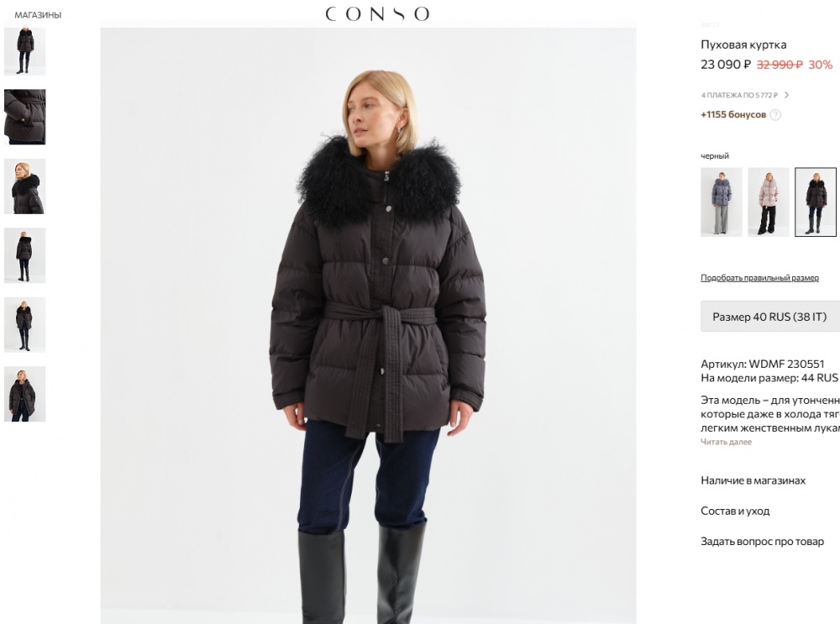Select the black jacket color swatch

(815, 202)
